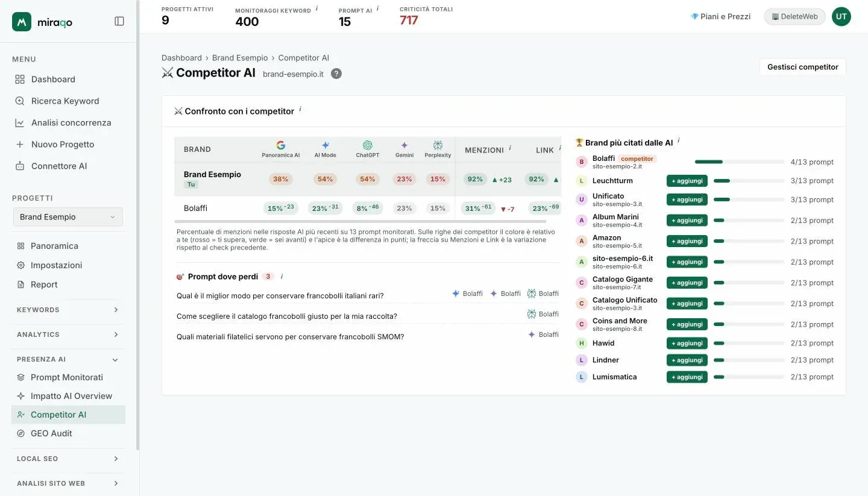Click the Criticità Totali value 717
Screen dimensions: 868x496
pyautogui.click(x=409, y=20)
